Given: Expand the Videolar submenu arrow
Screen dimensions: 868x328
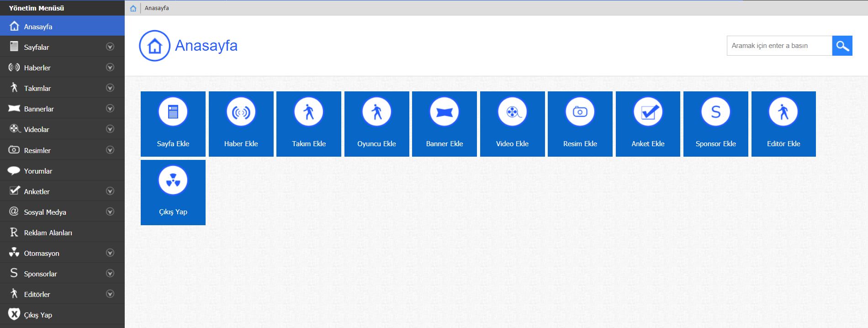Looking at the screenshot, I should (x=110, y=129).
